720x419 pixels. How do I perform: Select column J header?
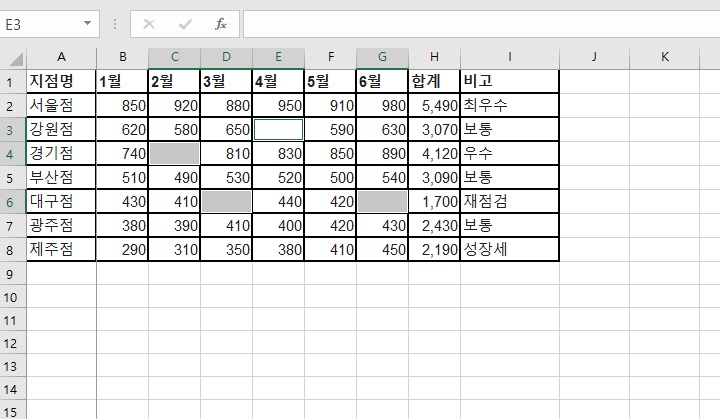coord(594,57)
